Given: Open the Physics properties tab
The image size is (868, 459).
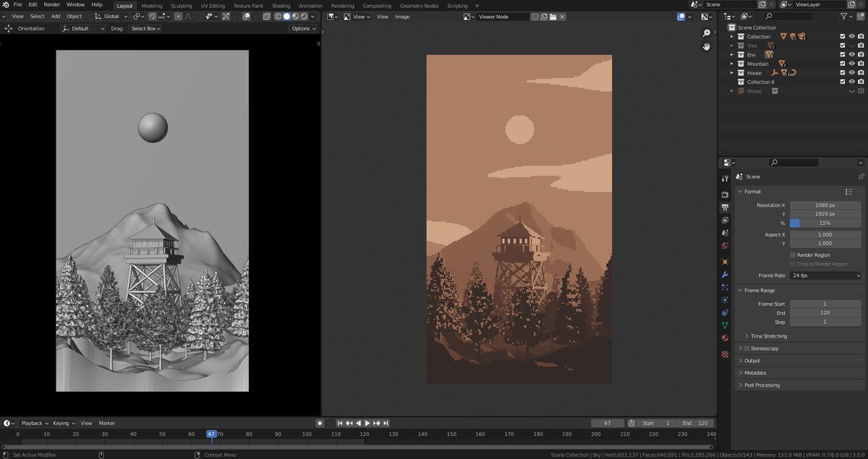Looking at the screenshot, I should (x=725, y=300).
